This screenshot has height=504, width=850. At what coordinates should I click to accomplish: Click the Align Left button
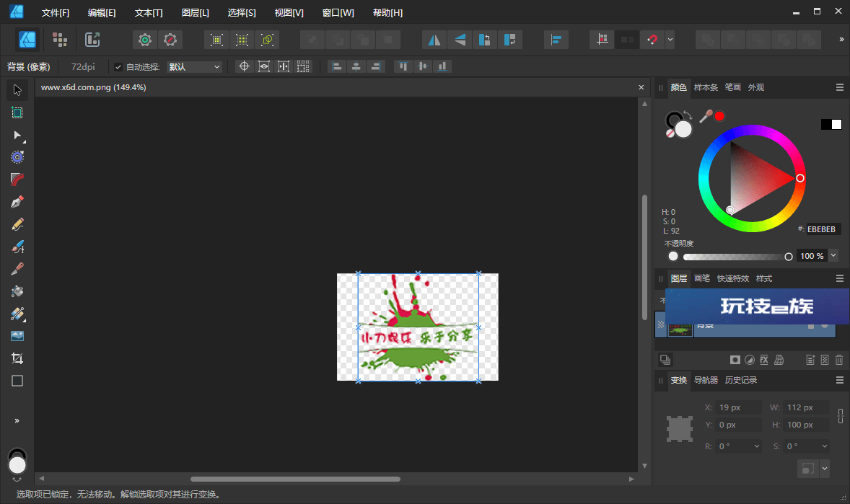(337, 66)
